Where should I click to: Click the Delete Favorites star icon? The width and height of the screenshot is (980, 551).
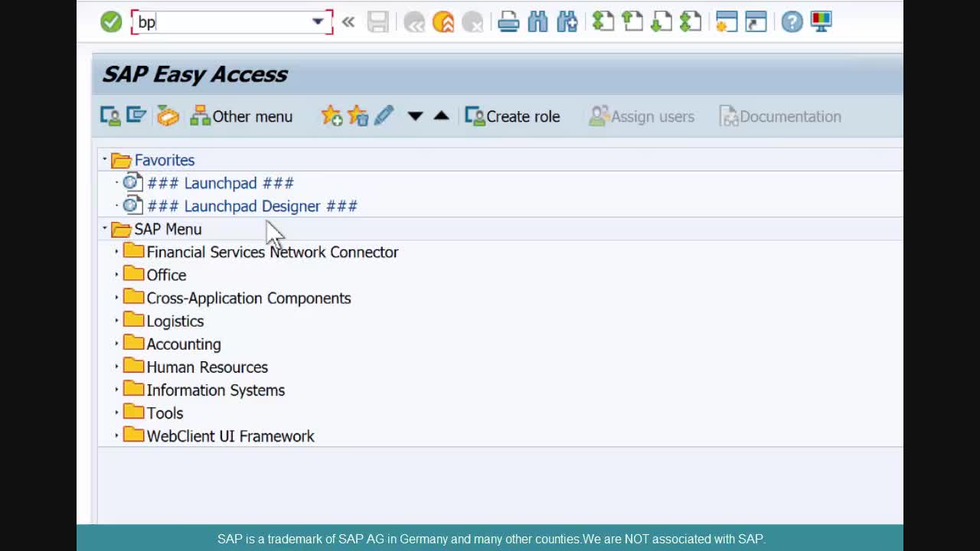[x=358, y=116]
